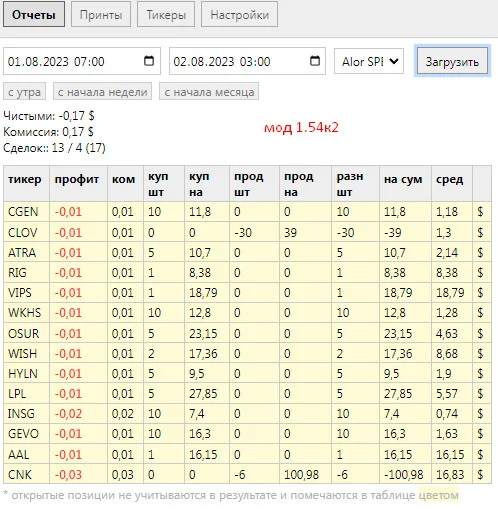Click the Загрузить button
498x509 pixels.
(x=452, y=61)
